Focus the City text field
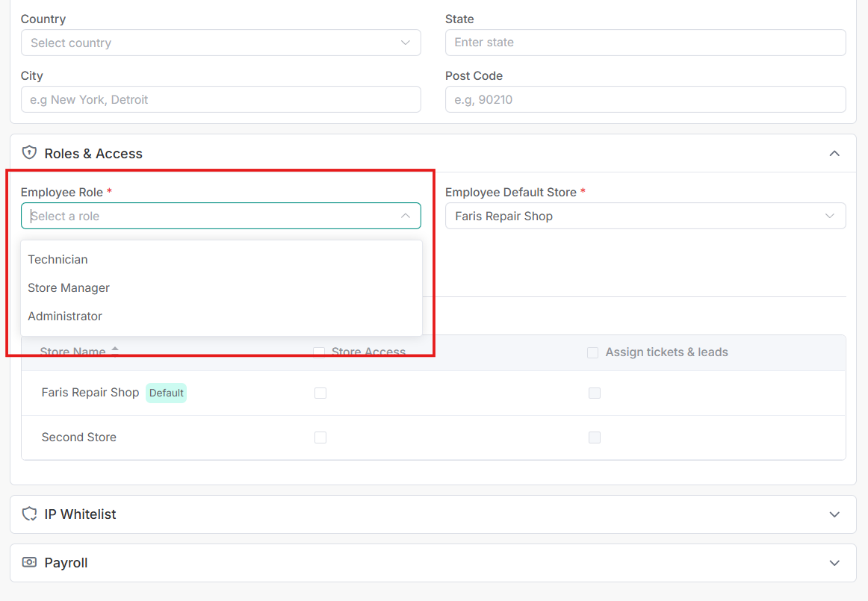 (220, 99)
